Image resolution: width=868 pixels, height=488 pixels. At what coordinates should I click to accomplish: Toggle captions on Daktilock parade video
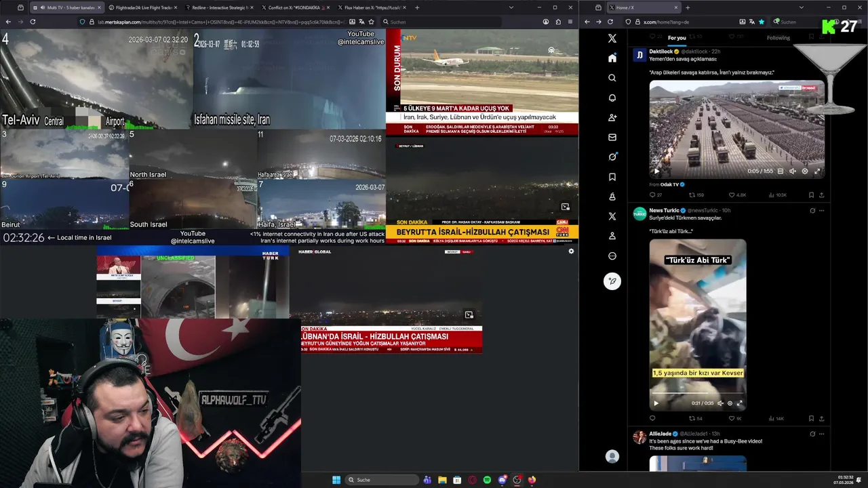pyautogui.click(x=781, y=171)
